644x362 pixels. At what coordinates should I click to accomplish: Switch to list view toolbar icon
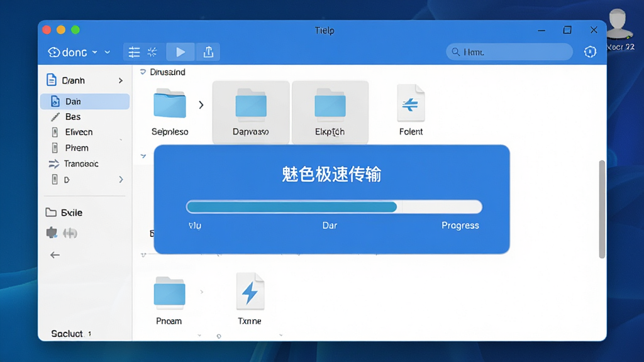[x=135, y=52]
